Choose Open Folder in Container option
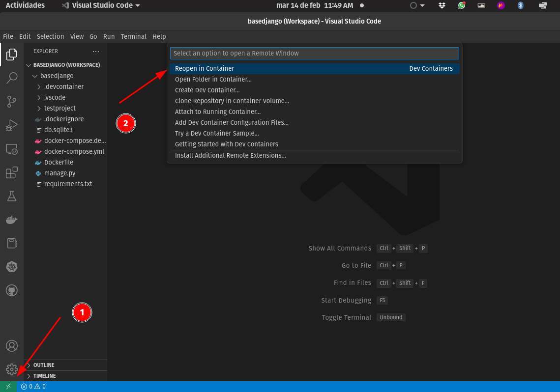 point(315,79)
